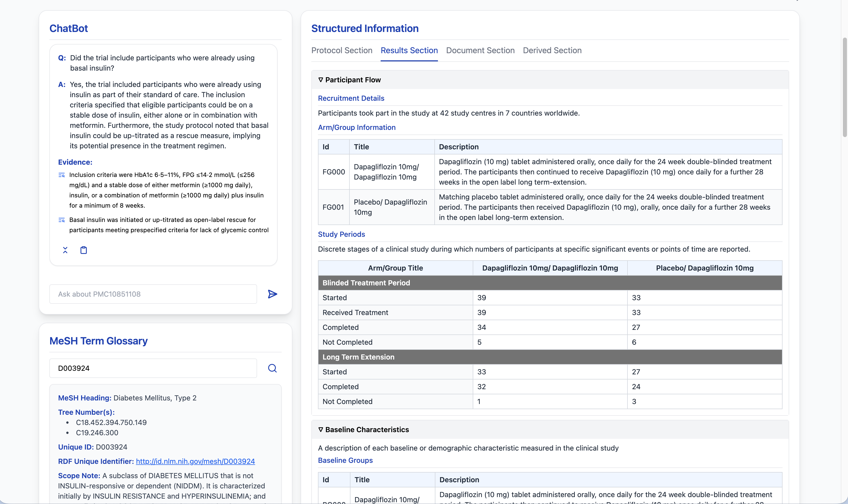Screen dimensions: 848x504
Task: Focus the Ask about PMC10851108 input
Action: pyautogui.click(x=153, y=294)
